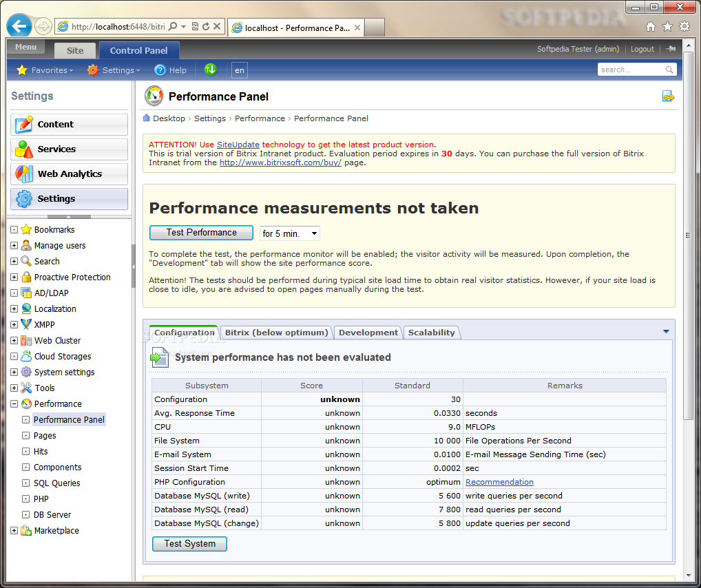The width and height of the screenshot is (701, 588).
Task: Click the Content pencil icon
Action: [24, 125]
